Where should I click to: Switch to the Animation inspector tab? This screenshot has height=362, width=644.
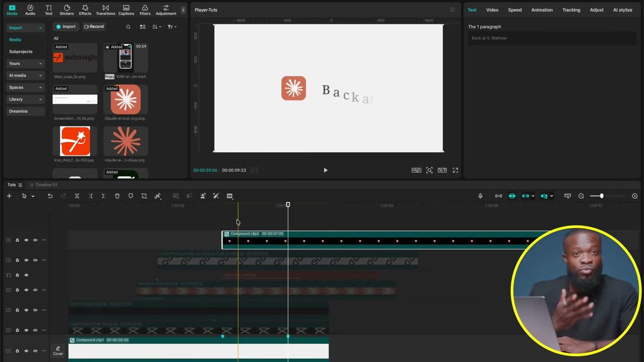click(x=542, y=10)
